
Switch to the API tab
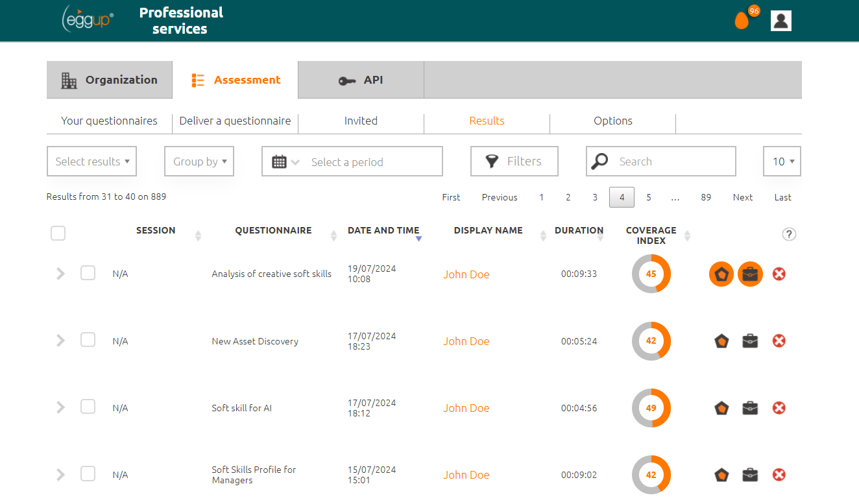pyautogui.click(x=361, y=80)
